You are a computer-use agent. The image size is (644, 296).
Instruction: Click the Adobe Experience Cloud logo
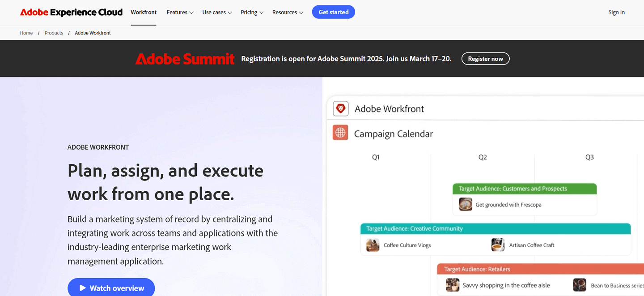click(x=71, y=12)
